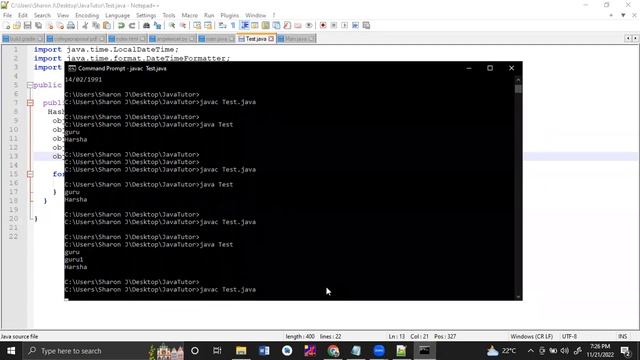
Task: Collapse the fold marker at line 15
Action: tap(30, 174)
